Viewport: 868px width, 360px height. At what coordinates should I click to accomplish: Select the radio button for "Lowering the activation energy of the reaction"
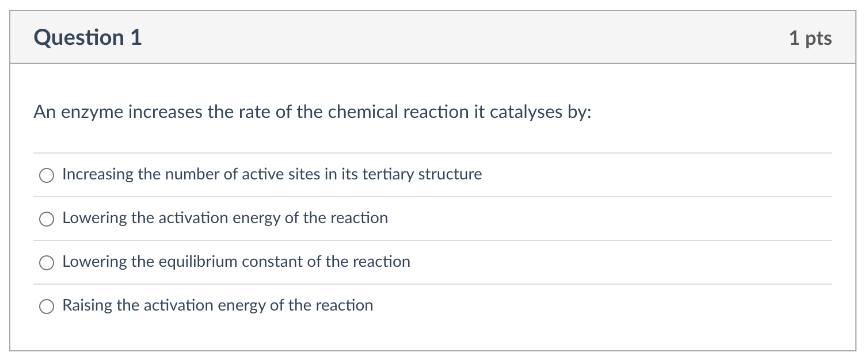point(46,219)
